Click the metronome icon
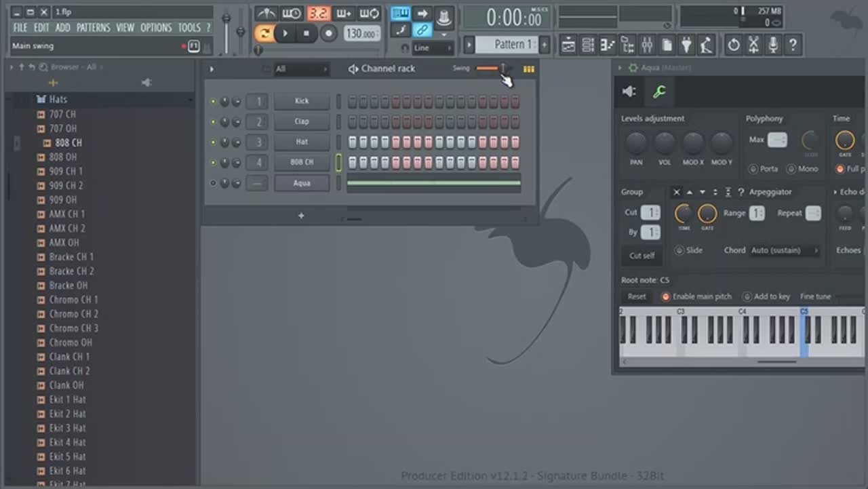868x489 pixels. coord(266,14)
